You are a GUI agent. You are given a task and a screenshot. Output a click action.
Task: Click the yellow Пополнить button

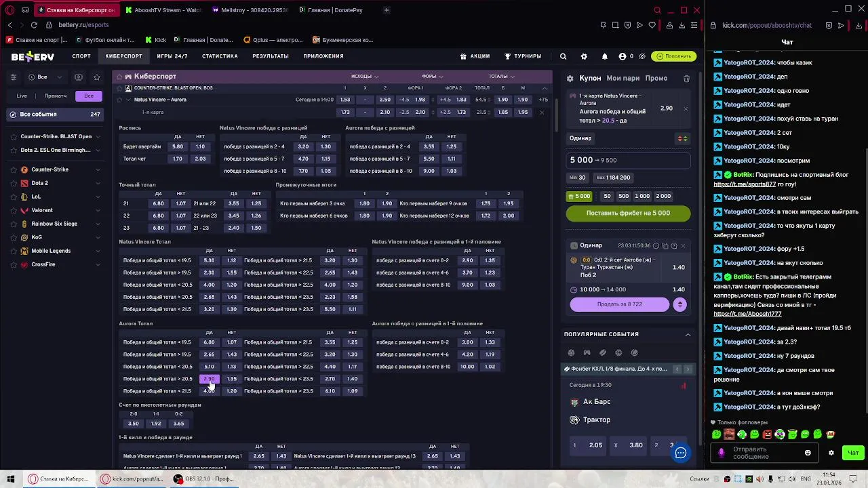tap(675, 56)
